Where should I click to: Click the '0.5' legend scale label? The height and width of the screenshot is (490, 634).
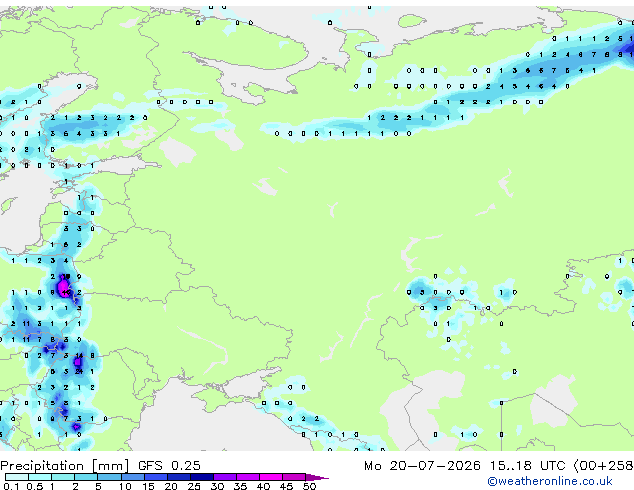(35, 486)
